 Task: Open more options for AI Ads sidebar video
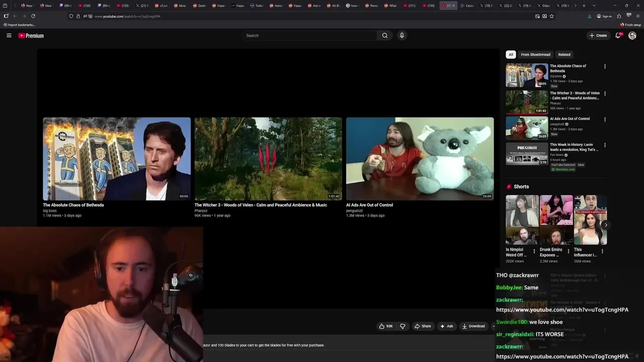pos(605,119)
